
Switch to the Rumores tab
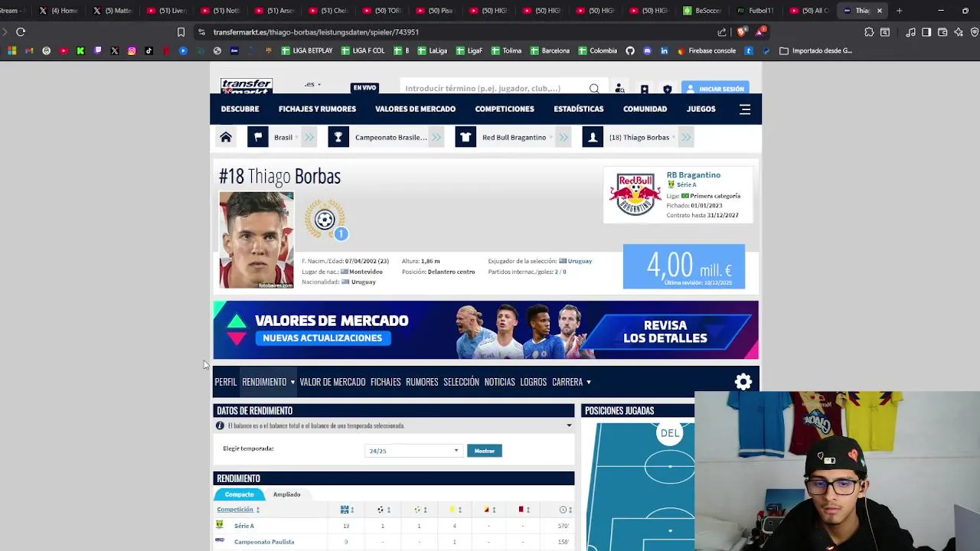pyautogui.click(x=422, y=382)
